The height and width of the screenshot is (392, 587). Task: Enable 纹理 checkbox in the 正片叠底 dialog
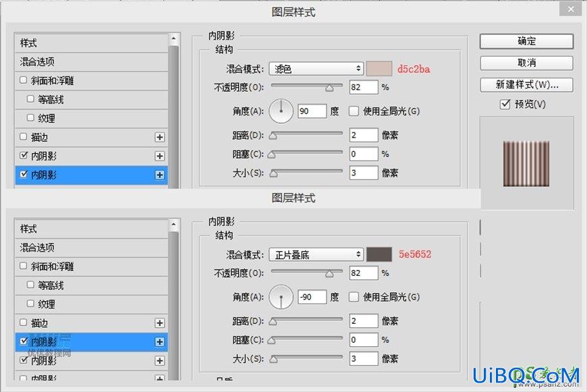click(30, 304)
